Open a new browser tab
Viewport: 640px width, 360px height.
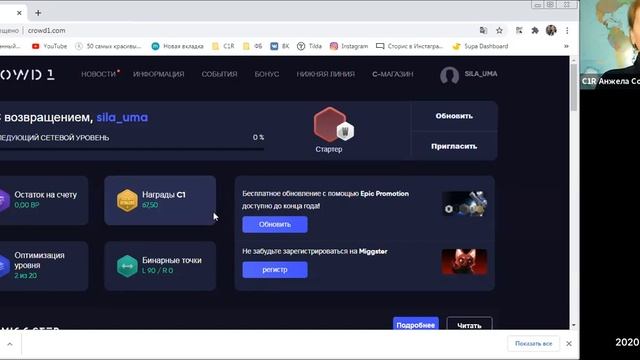tap(38, 13)
